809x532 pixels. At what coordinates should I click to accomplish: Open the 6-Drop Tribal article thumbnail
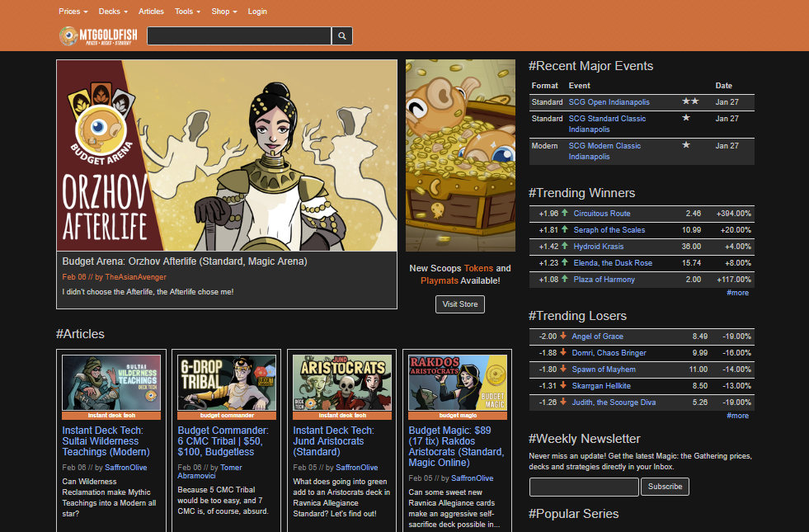(x=227, y=383)
